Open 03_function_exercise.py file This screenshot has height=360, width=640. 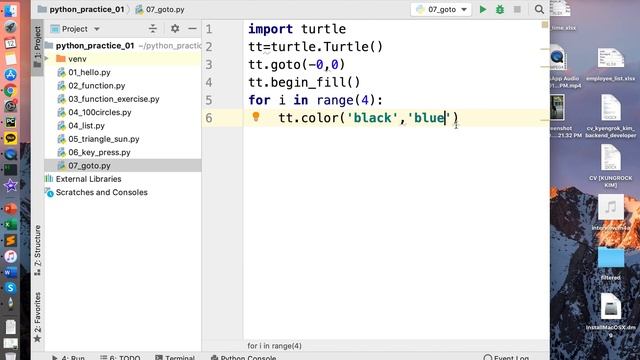point(114,99)
